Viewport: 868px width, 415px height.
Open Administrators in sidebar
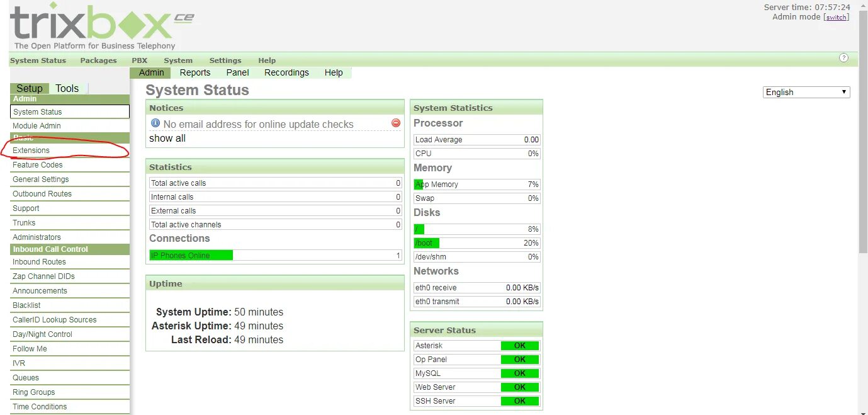(70, 237)
